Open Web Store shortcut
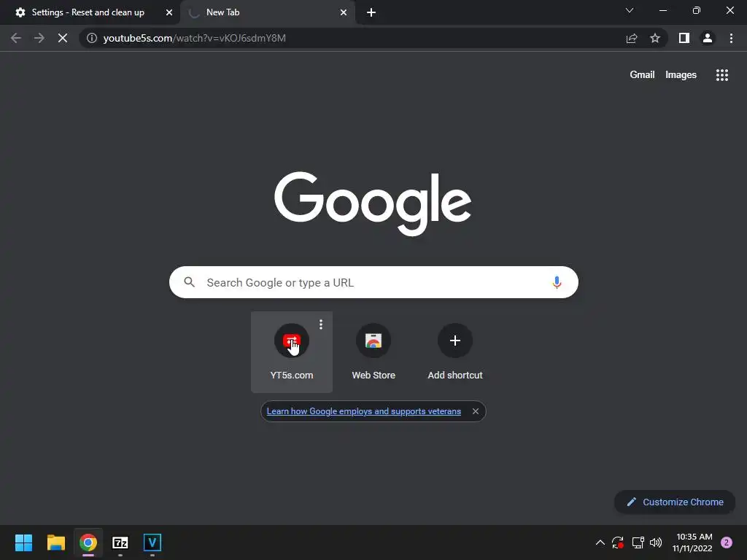This screenshot has width=747, height=560. [373, 352]
